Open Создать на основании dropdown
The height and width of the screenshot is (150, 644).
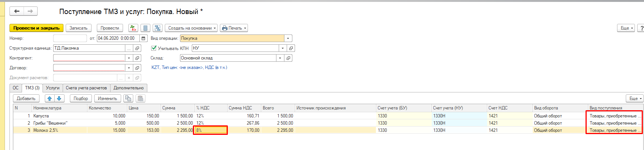click(x=191, y=28)
